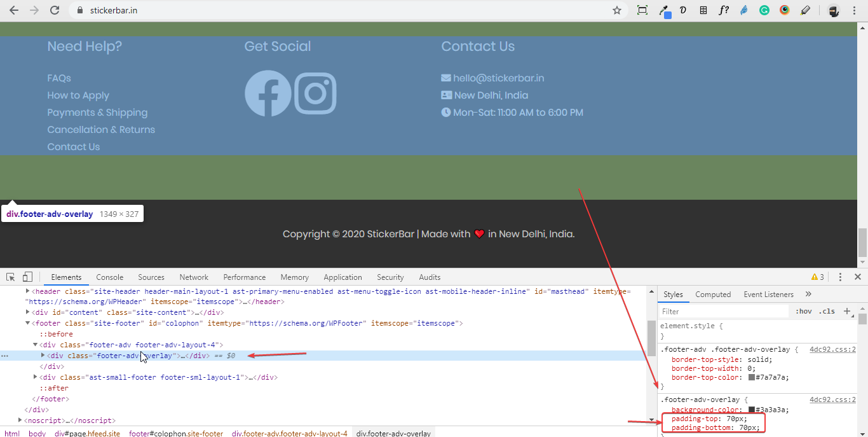Switch to the Security tab
Viewport: 868px width, 437px height.
tap(390, 277)
